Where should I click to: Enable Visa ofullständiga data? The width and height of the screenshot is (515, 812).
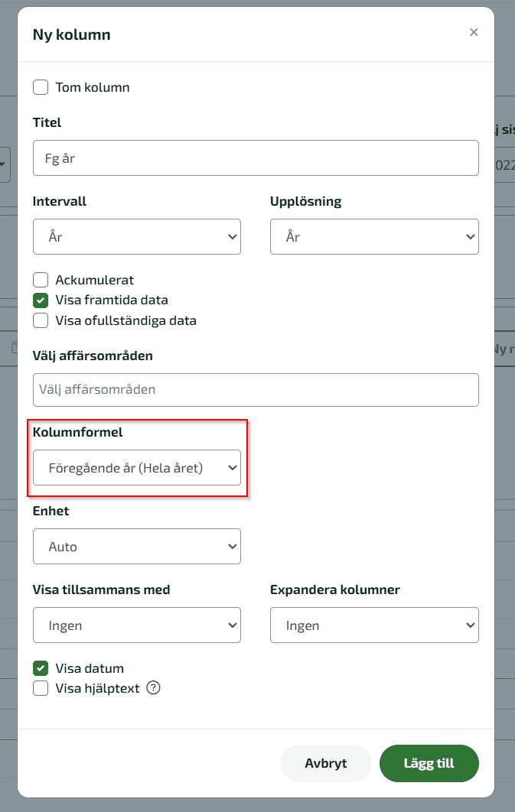pos(41,320)
